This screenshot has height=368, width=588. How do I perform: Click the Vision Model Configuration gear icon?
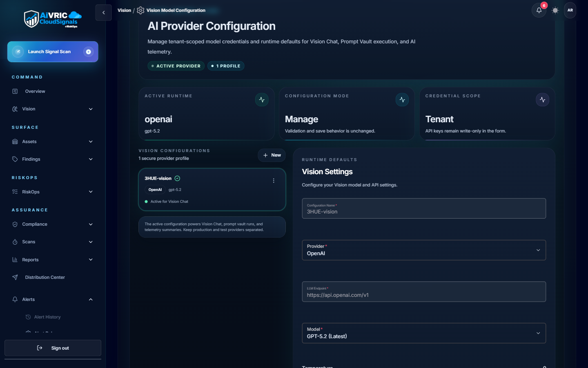[x=140, y=10]
